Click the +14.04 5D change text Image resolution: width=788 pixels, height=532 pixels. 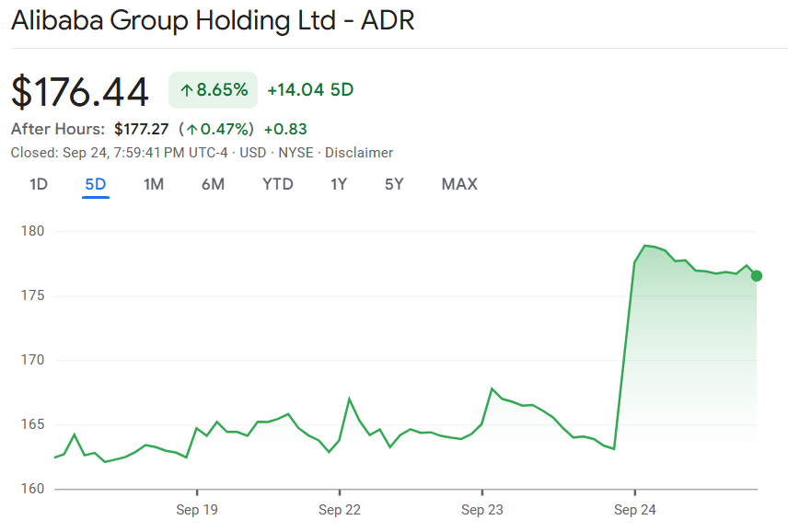click(x=310, y=90)
